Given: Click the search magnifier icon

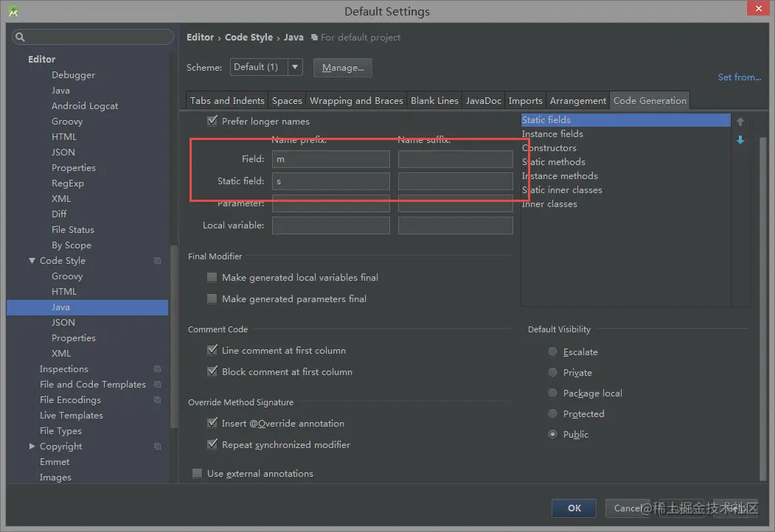Looking at the screenshot, I should point(20,37).
